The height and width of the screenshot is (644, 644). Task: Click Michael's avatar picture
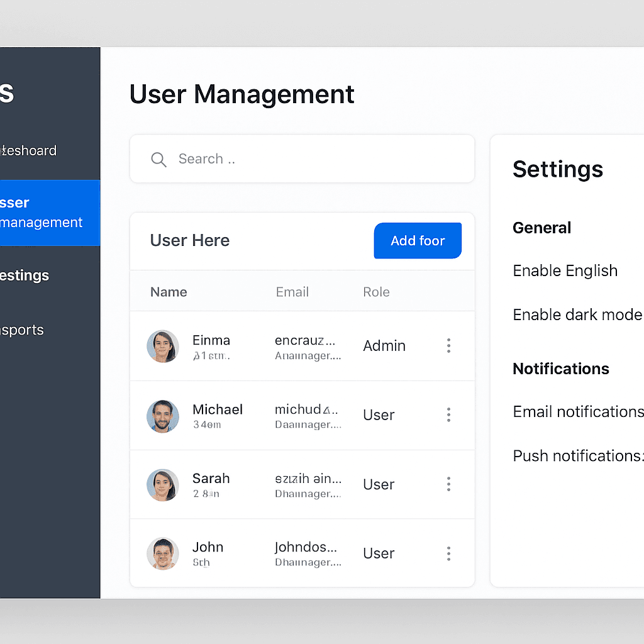(x=163, y=416)
